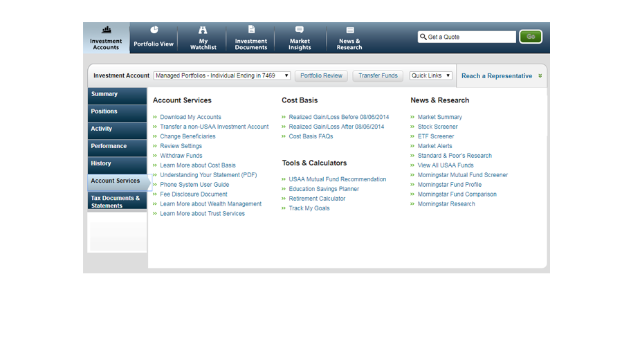Open Market Summary link
This screenshot has height=364, width=631.
439,117
